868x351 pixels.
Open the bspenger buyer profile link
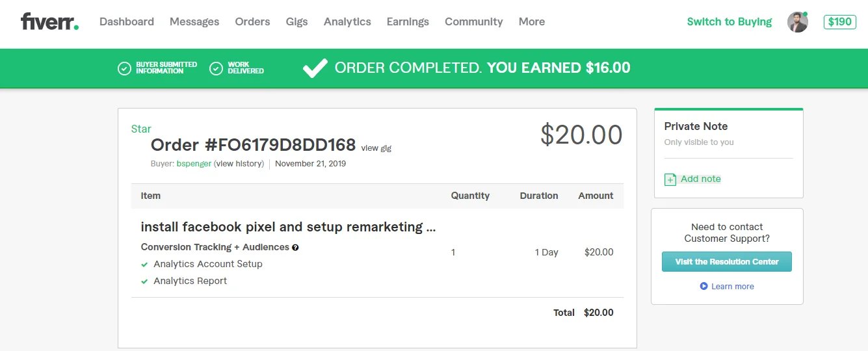194,164
